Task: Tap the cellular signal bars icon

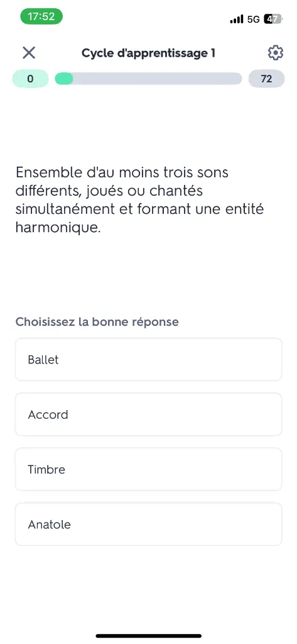Action: pyautogui.click(x=237, y=19)
